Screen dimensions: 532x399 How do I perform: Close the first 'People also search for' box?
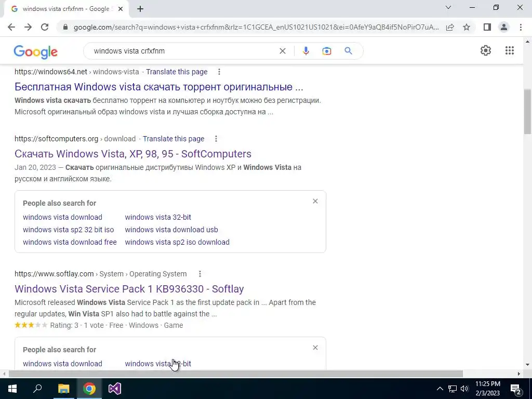315,201
